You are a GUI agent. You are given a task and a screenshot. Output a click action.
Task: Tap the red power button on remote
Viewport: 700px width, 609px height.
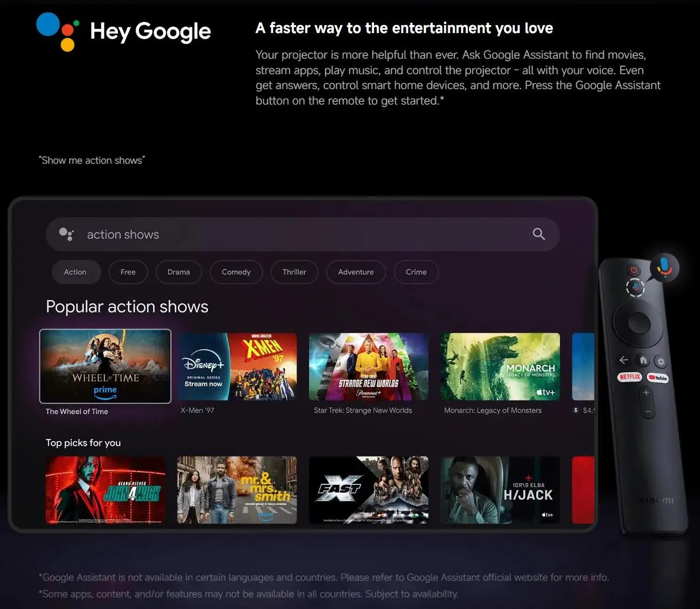(633, 270)
